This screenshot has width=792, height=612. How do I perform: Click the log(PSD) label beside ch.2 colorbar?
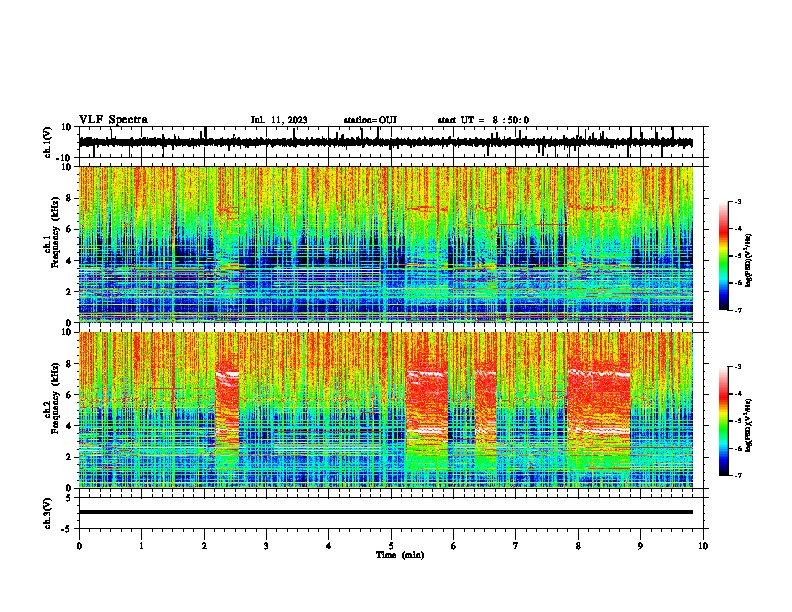point(748,425)
